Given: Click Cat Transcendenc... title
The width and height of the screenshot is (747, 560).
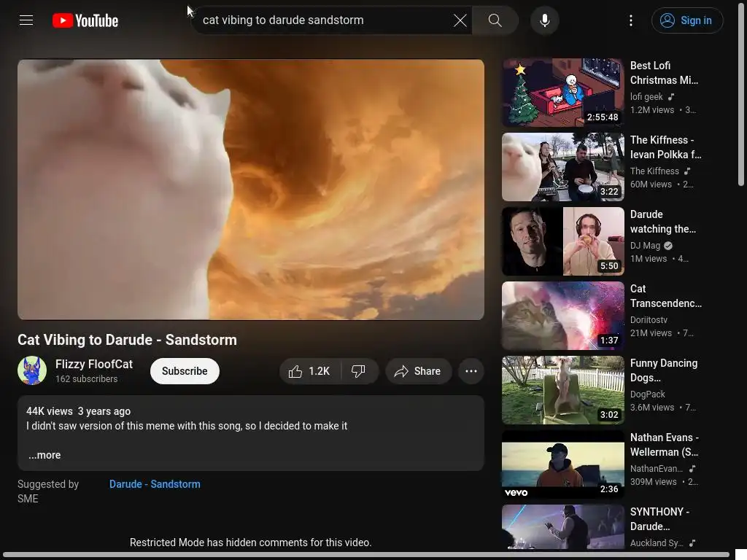Looking at the screenshot, I should click(x=665, y=295).
